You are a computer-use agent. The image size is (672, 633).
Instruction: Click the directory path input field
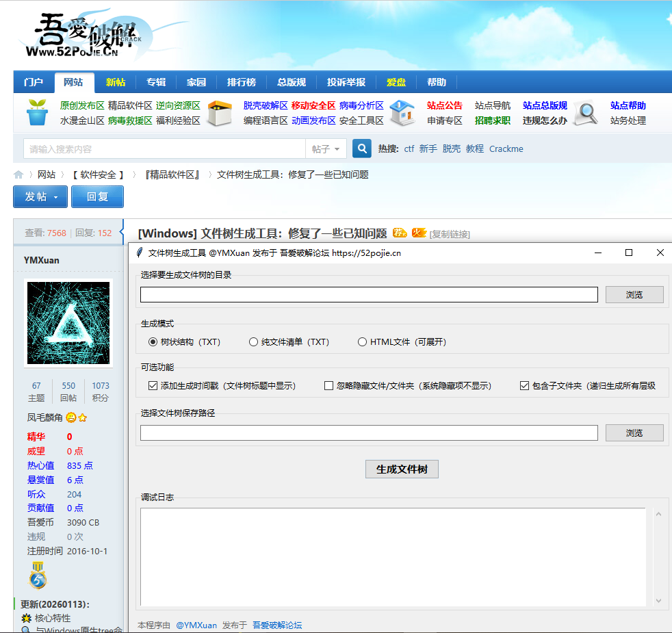(369, 295)
